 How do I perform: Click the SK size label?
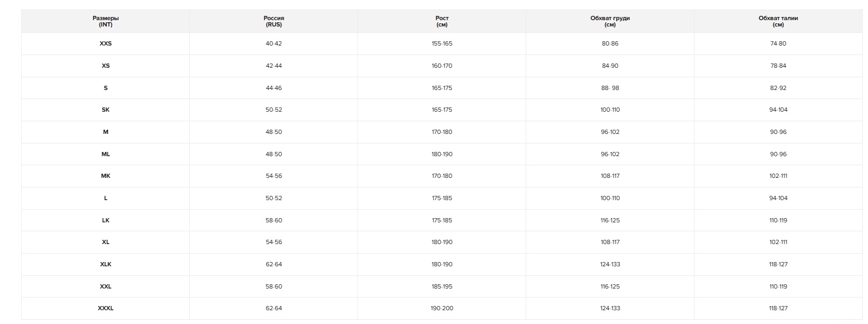pyautogui.click(x=106, y=110)
